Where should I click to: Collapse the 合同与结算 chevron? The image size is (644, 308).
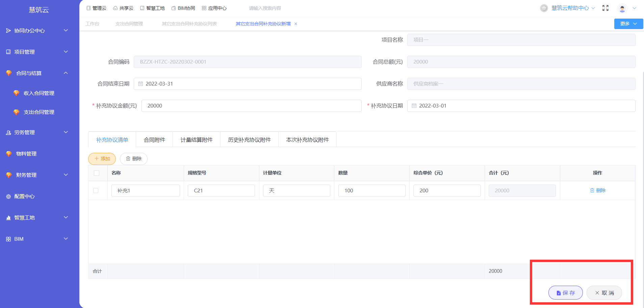[66, 73]
